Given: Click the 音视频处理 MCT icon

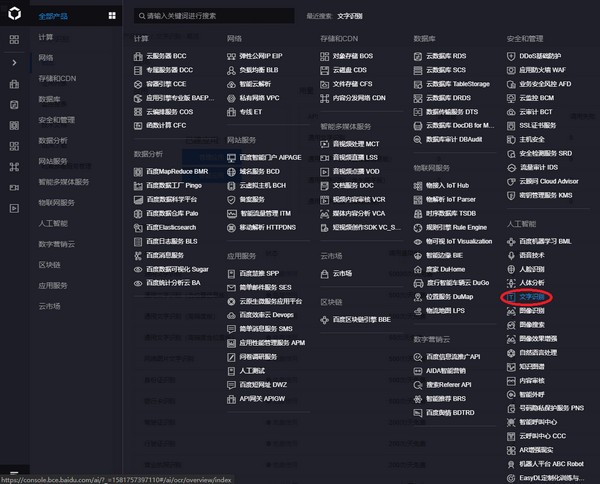Looking at the screenshot, I should coord(325,144).
